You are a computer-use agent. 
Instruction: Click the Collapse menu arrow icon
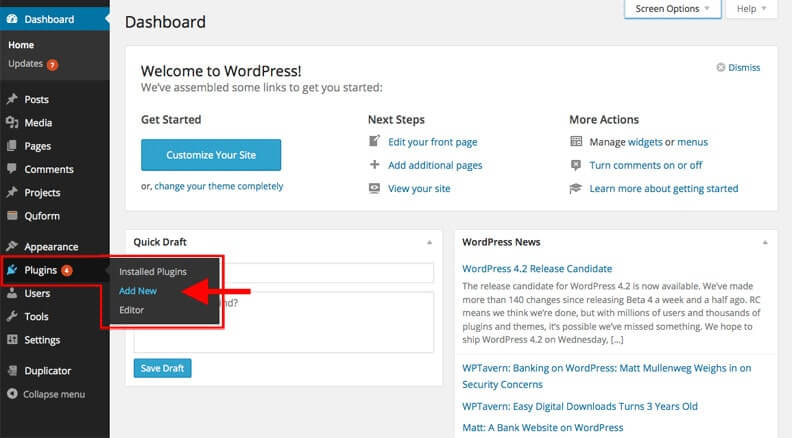tap(12, 394)
